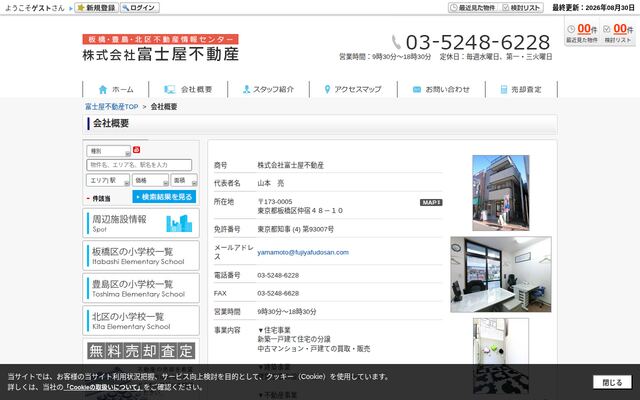Image resolution: width=640 pixels, height=400 pixels.
Task: Click the buildings icon on 周辺施設情報 banner
Action: (179, 223)
